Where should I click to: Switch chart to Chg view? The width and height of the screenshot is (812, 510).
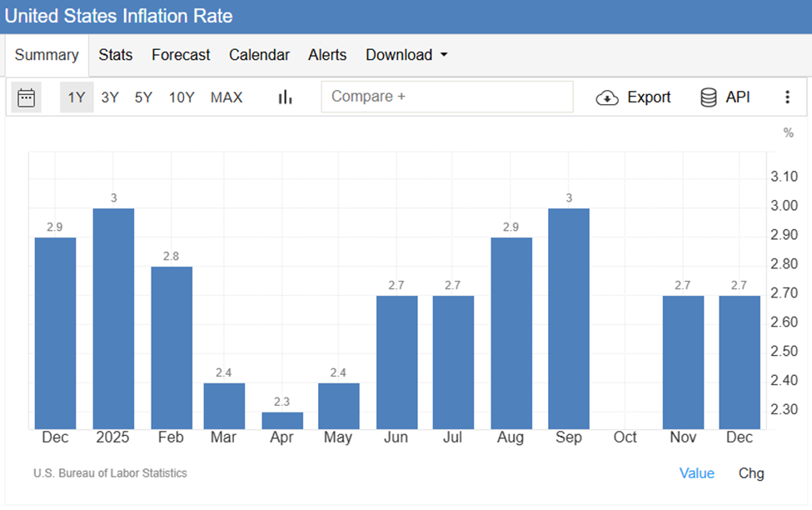(751, 473)
